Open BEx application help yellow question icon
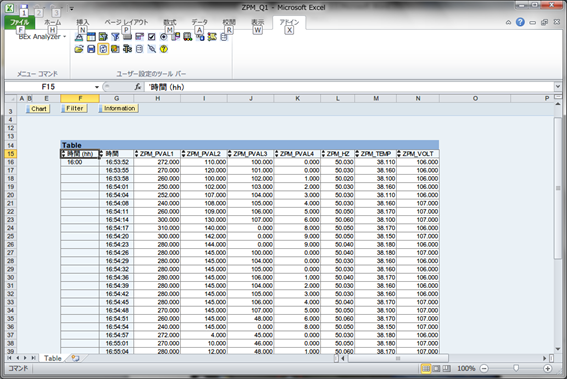The image size is (567, 379). (x=163, y=49)
